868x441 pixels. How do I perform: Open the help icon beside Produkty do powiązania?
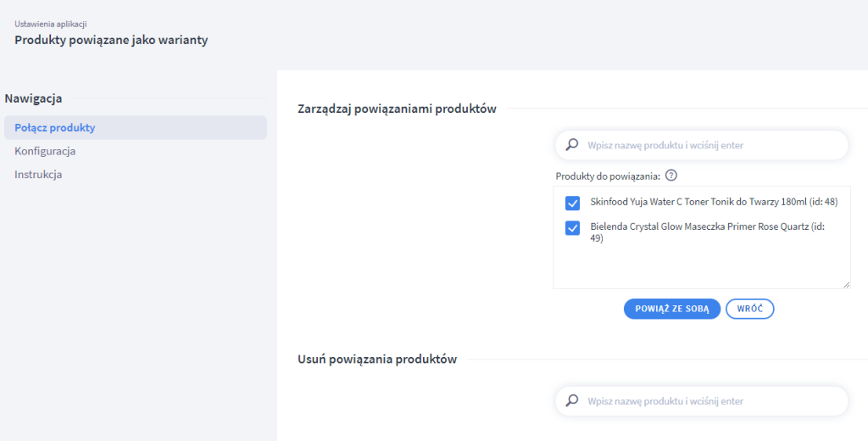point(671,176)
